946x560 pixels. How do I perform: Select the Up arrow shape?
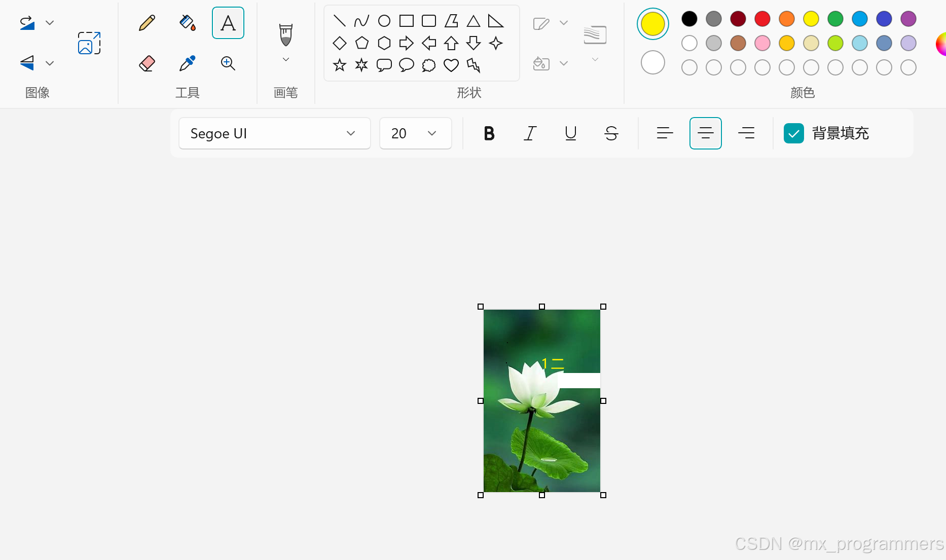click(x=451, y=43)
